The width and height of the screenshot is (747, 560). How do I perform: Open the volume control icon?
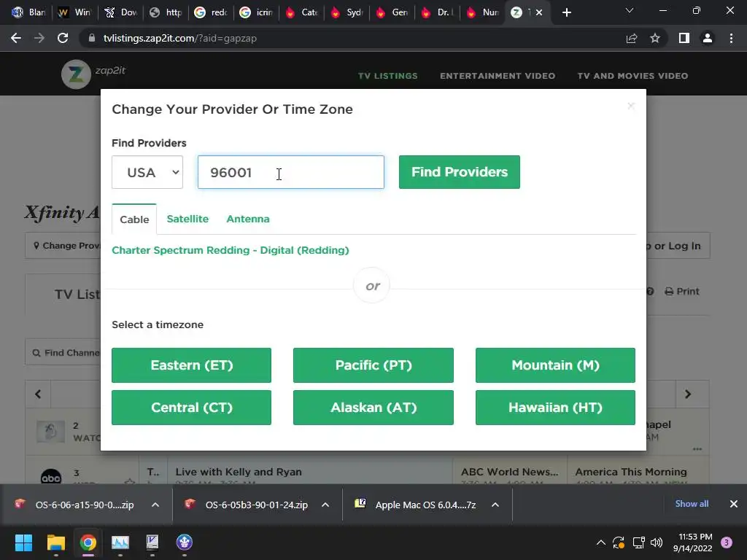(x=657, y=542)
